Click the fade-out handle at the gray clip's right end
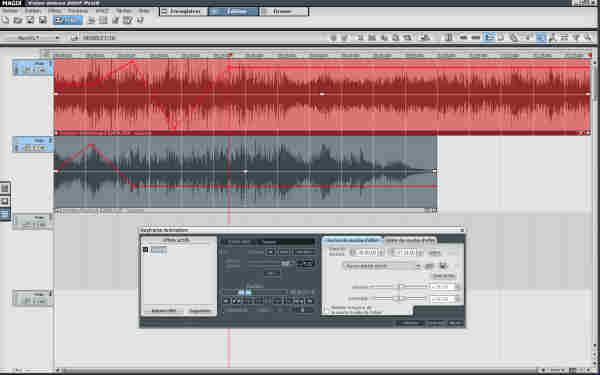600x375 pixels. click(434, 171)
